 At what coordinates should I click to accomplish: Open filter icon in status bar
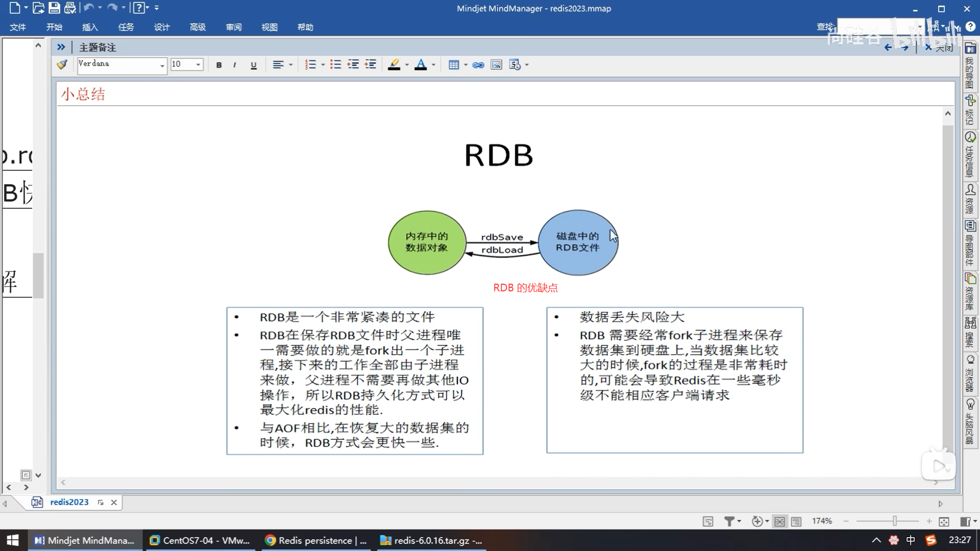(730, 521)
